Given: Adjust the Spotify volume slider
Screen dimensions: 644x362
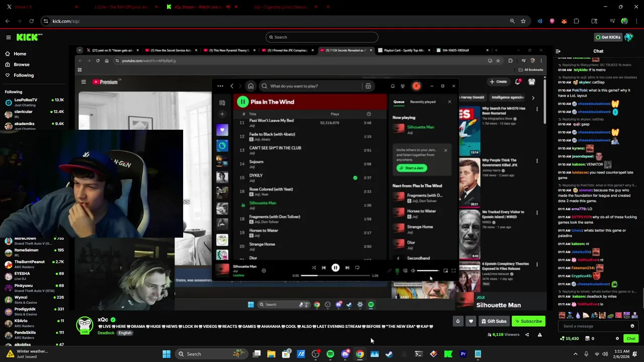Looking at the screenshot, I should [x=428, y=271].
